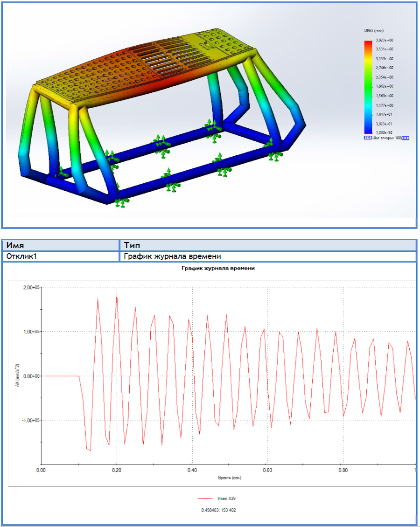Select legend value 1,569e+00
Viewport: 420px width, 527px height.
(385, 96)
